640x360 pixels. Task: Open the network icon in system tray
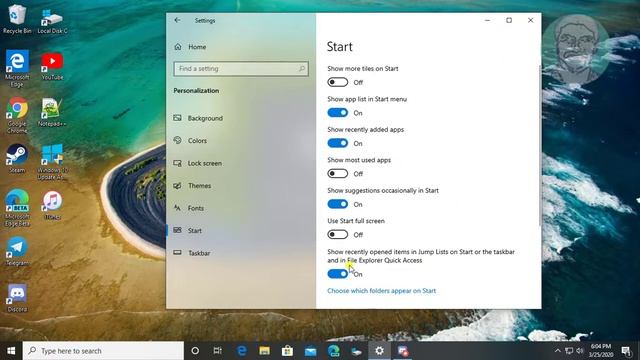[x=569, y=351]
